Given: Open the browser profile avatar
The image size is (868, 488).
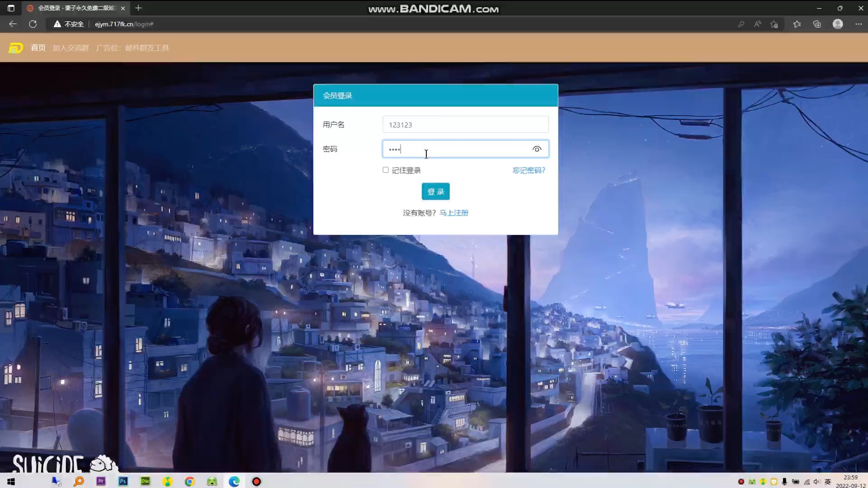Looking at the screenshot, I should coord(838,24).
